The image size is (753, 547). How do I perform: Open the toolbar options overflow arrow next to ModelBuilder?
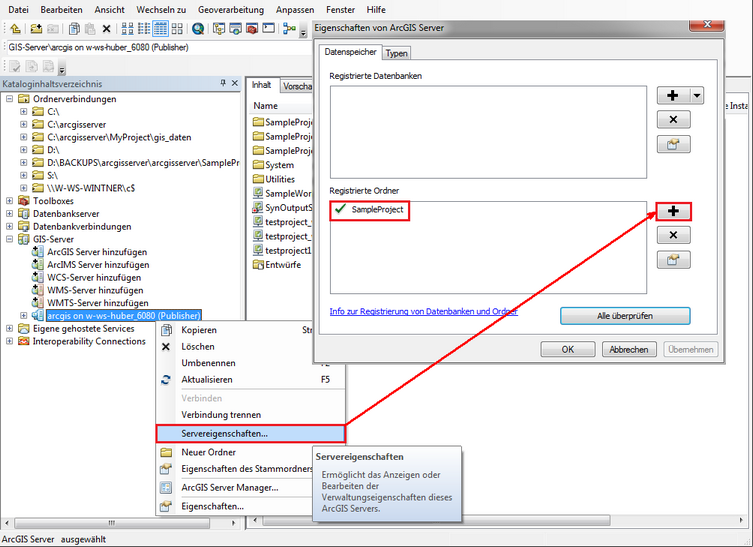[303, 33]
